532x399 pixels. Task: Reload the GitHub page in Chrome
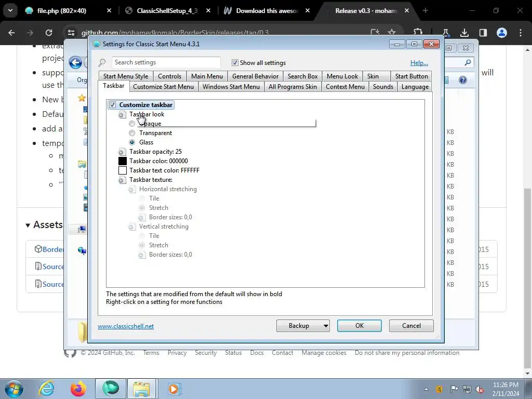49,33
